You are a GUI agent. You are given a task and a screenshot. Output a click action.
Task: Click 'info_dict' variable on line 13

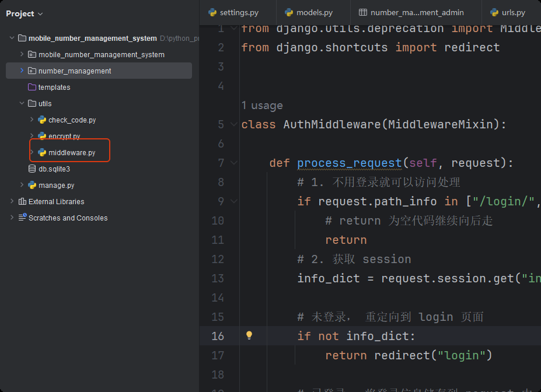pos(329,278)
